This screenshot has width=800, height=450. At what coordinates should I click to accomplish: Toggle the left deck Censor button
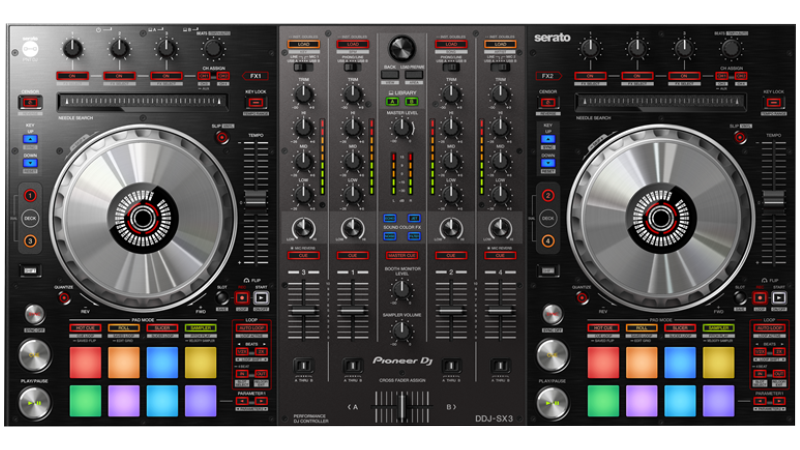(x=29, y=103)
